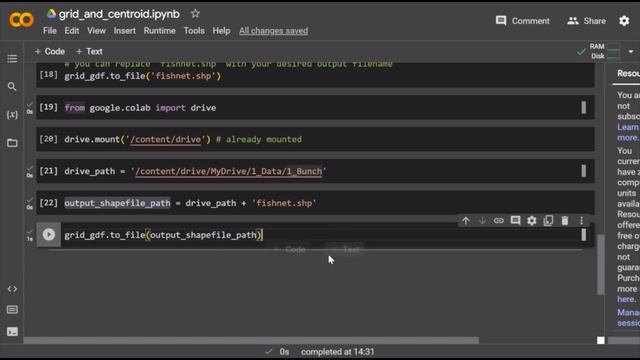Click the Comment button
Screen dimensions: 640x360
[x=522, y=21]
